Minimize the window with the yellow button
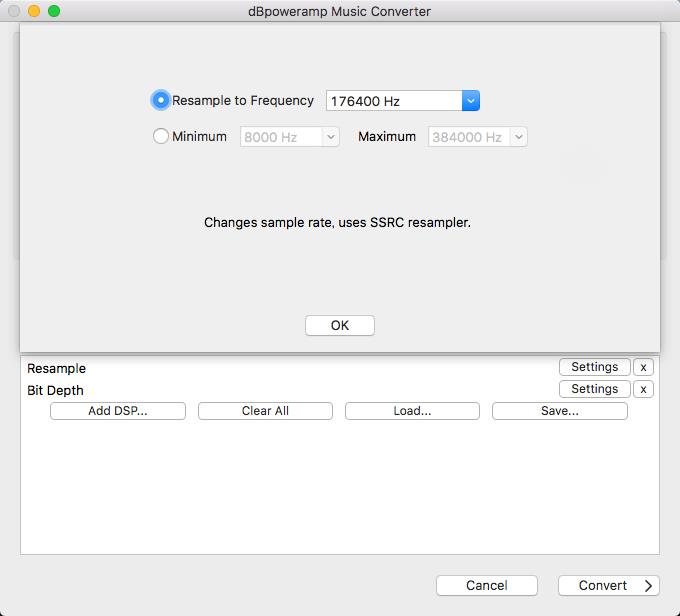 (34, 11)
